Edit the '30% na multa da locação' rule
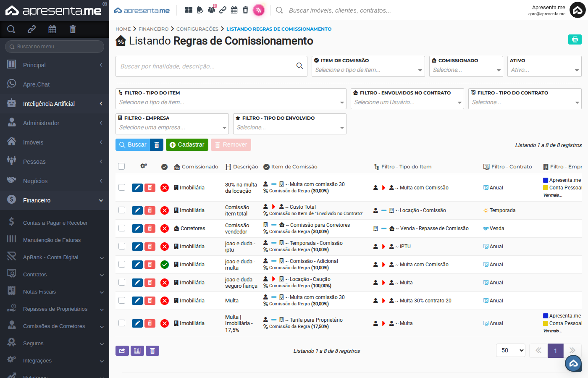The image size is (588, 378). pos(137,188)
